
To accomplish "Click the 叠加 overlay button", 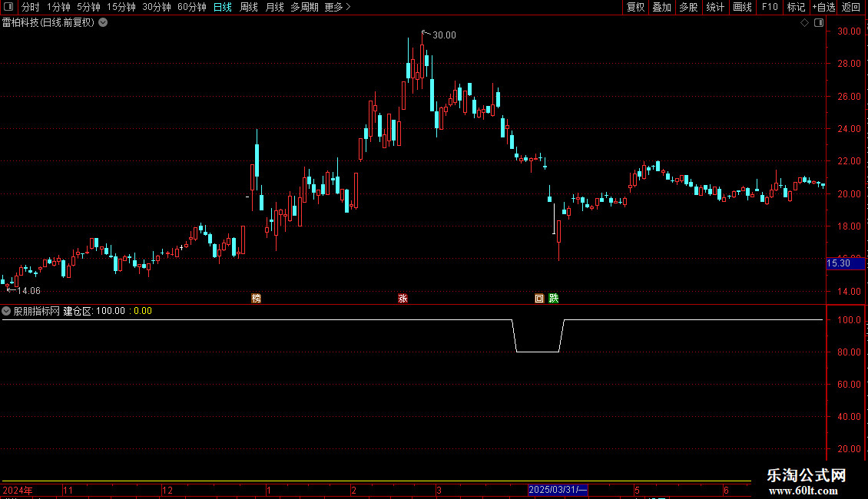I will pos(661,7).
